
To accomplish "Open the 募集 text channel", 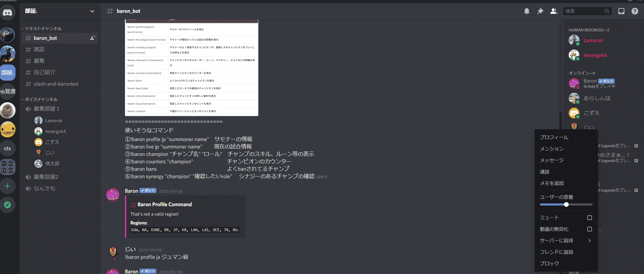I will point(60,61).
